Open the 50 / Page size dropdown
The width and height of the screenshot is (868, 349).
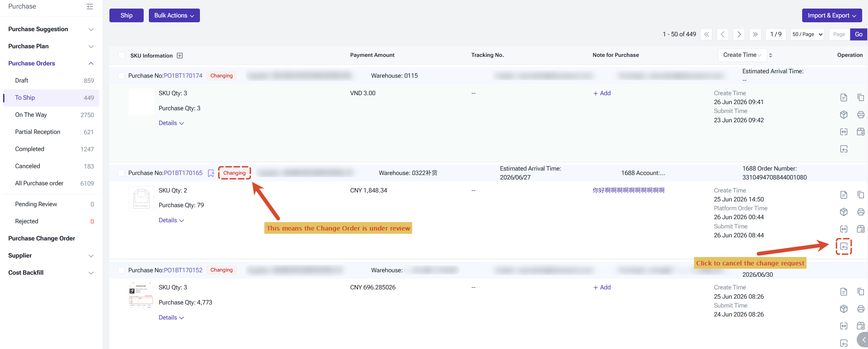tap(807, 34)
